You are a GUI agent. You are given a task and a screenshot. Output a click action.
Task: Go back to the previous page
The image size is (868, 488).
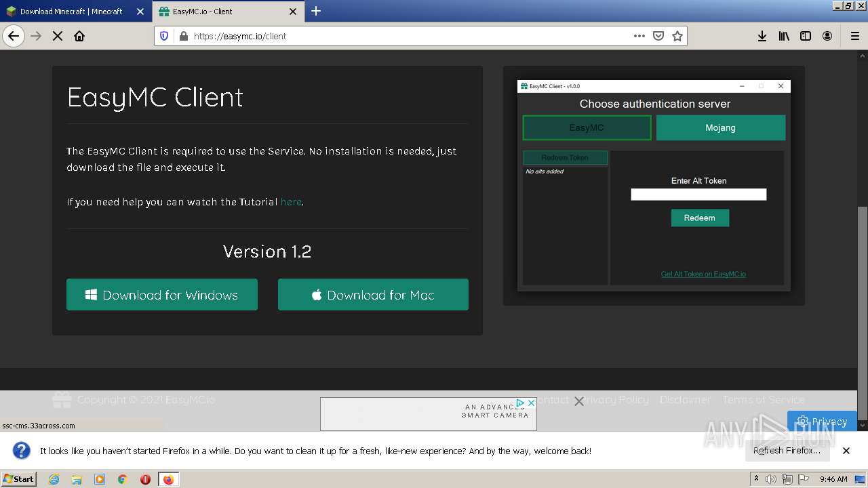pyautogui.click(x=14, y=36)
